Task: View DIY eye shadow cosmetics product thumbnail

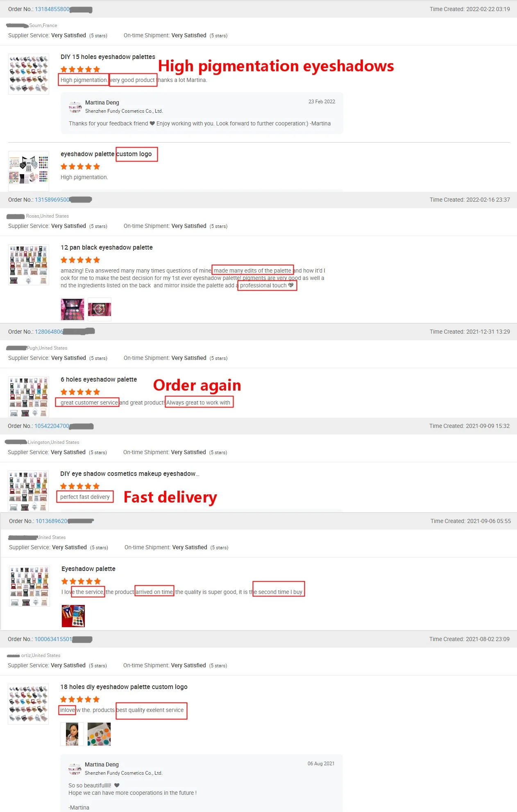Action: tap(28, 491)
